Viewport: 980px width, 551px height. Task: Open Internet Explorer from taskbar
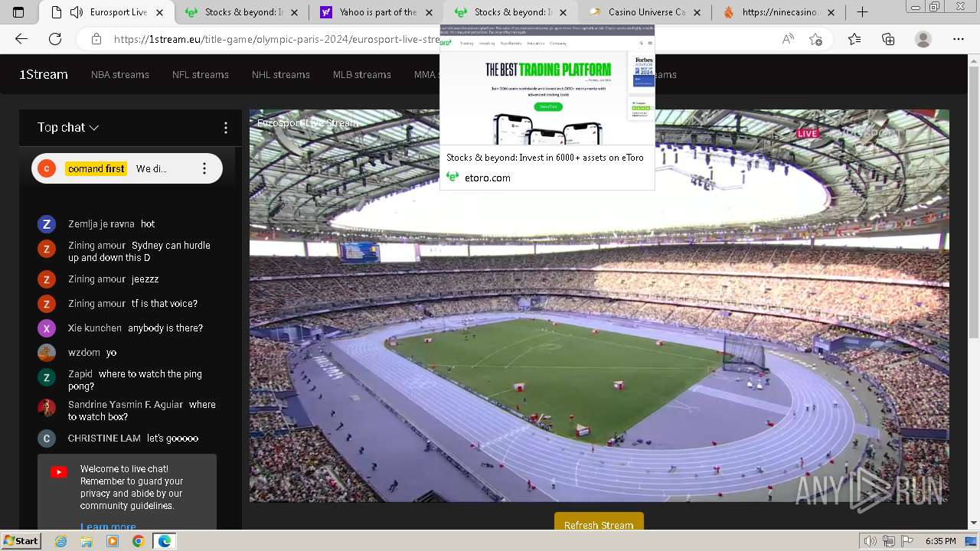click(x=60, y=541)
